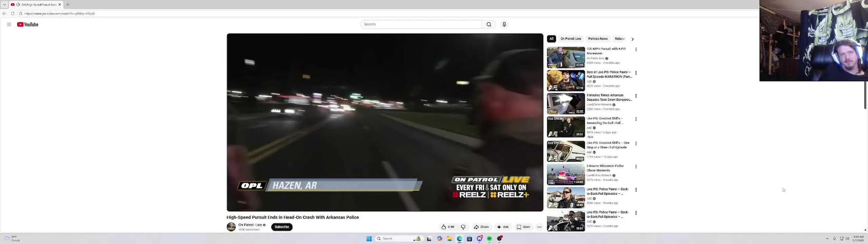Select the Related filter chip
This screenshot has height=244, width=868.
point(620,39)
